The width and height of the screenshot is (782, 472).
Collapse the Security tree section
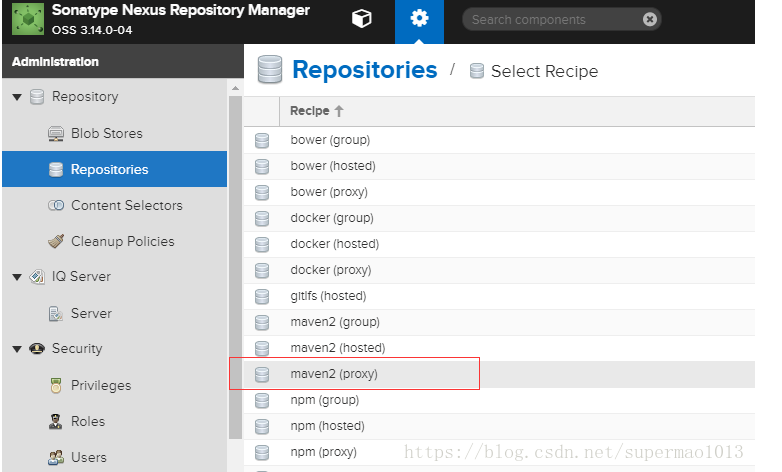tap(17, 349)
